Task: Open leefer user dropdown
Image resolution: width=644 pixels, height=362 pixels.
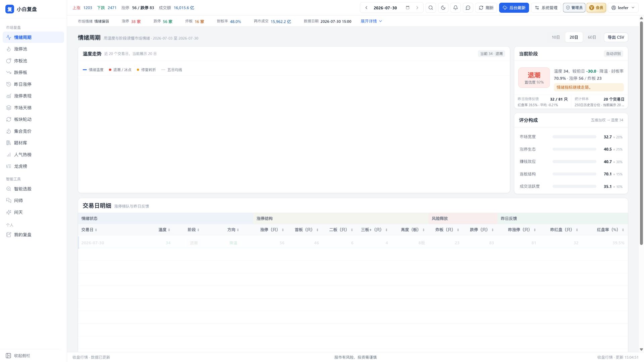Action: (623, 8)
